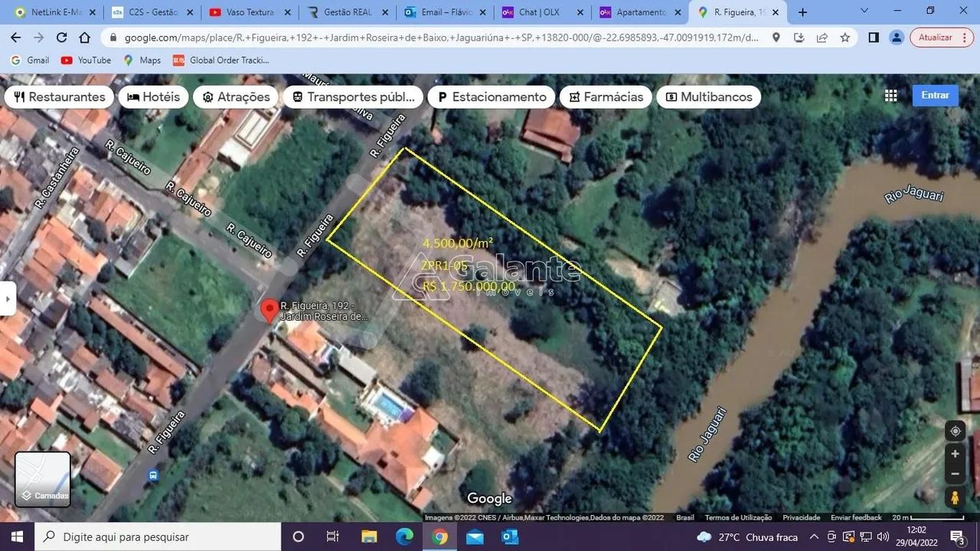The image size is (980, 551).
Task: Toggle the Chrome side panel
Action: coord(873,37)
